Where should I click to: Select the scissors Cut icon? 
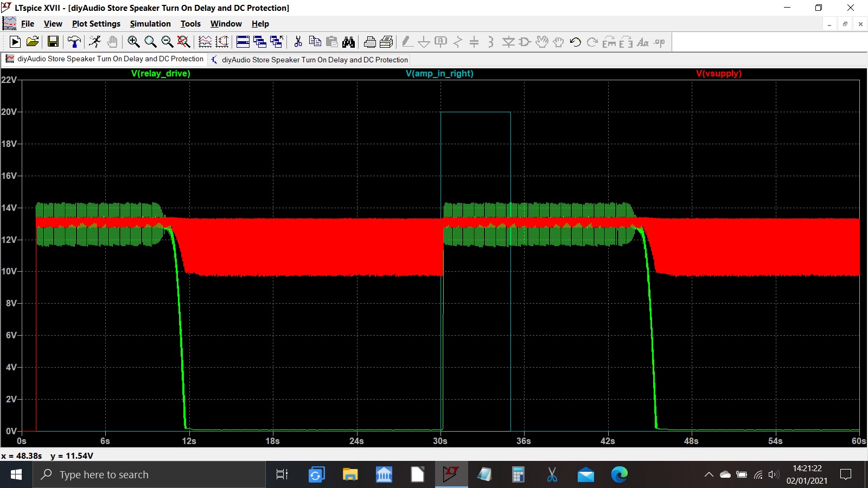(298, 42)
